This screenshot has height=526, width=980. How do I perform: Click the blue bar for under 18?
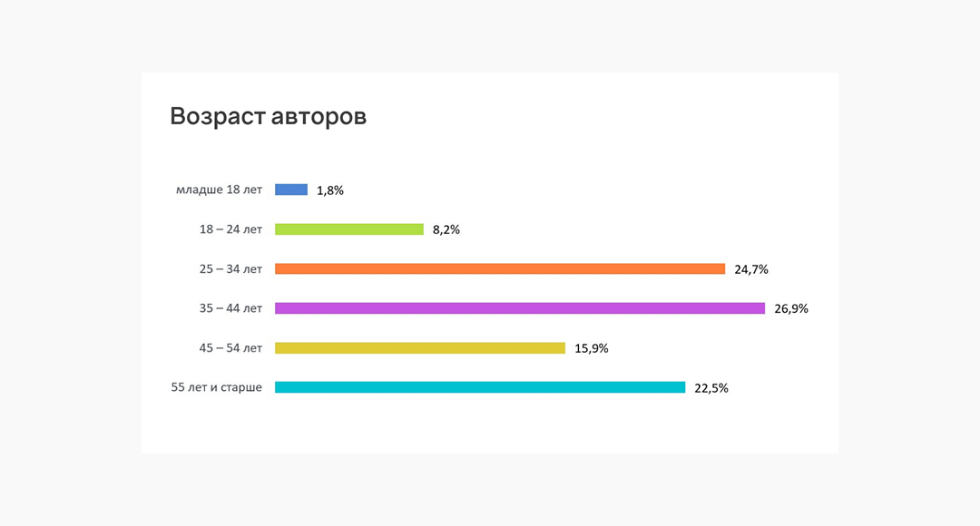pos(291,190)
